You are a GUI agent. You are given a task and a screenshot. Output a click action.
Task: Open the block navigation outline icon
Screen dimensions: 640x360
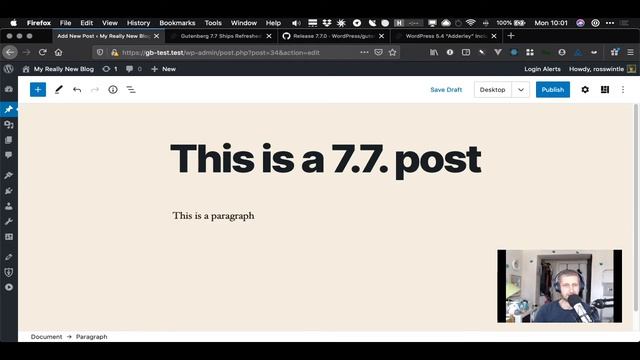pos(131,89)
